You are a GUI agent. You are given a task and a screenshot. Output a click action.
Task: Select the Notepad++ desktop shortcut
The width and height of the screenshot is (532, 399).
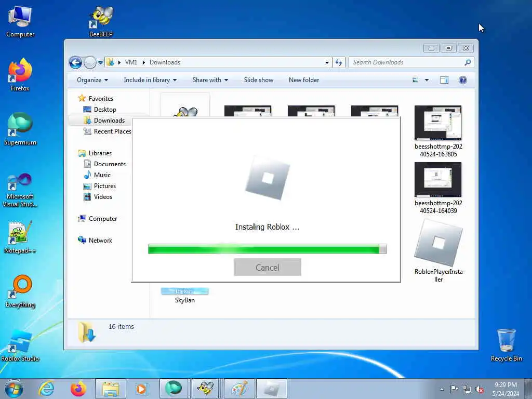[x=20, y=237]
